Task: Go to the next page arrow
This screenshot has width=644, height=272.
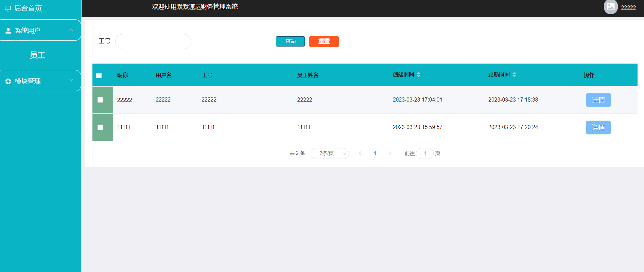Action: coord(390,153)
